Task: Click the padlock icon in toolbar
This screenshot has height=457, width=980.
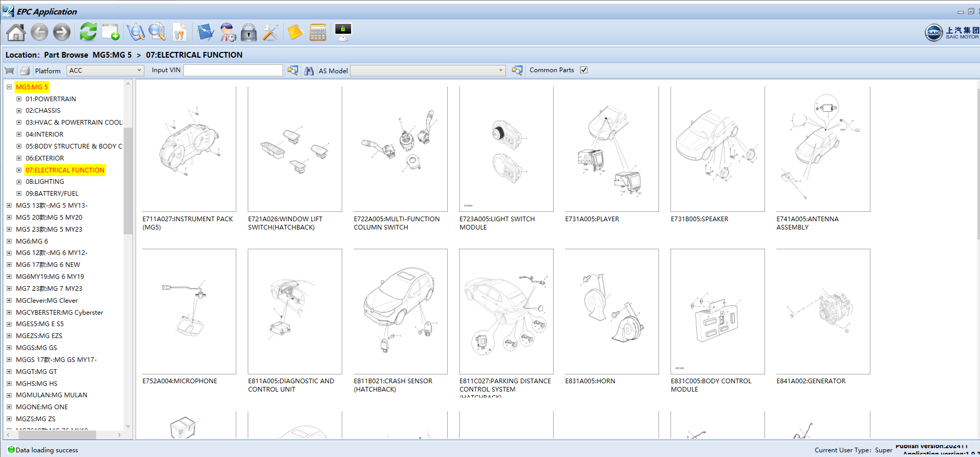Action: point(249,32)
